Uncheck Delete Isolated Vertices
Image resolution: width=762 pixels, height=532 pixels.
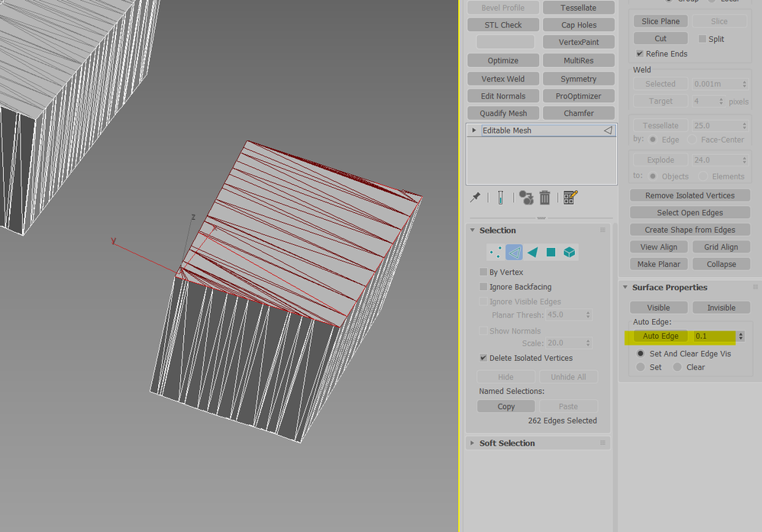point(483,357)
